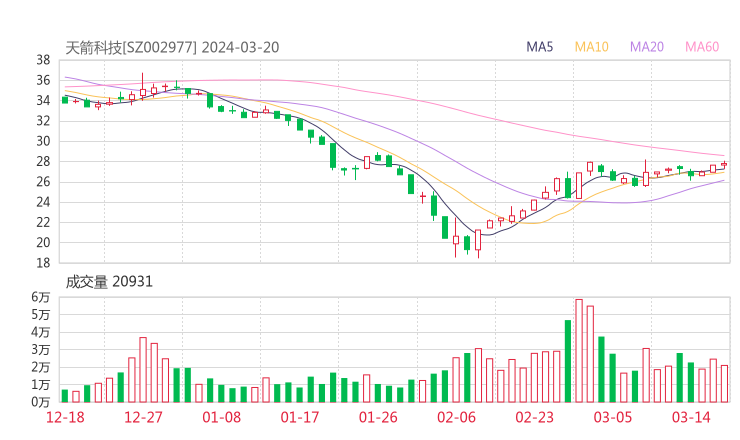This screenshot has width=740, height=440.
Task: Click the 38 price axis label
Action: pos(43,60)
